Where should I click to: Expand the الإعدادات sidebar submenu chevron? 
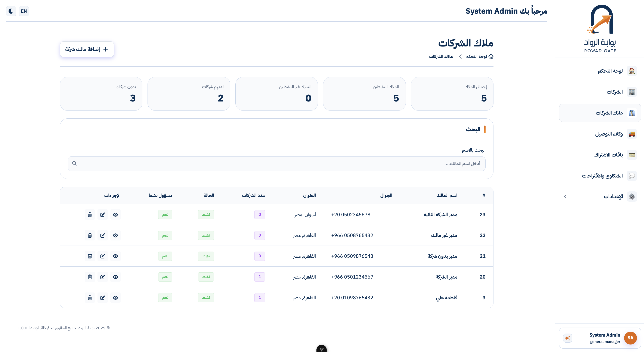tap(565, 197)
